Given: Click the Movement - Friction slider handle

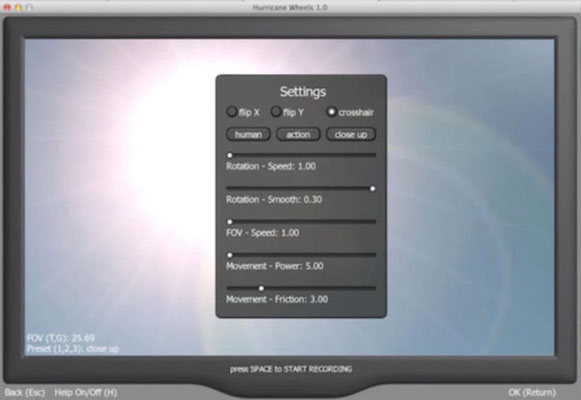Looking at the screenshot, I should tap(261, 288).
